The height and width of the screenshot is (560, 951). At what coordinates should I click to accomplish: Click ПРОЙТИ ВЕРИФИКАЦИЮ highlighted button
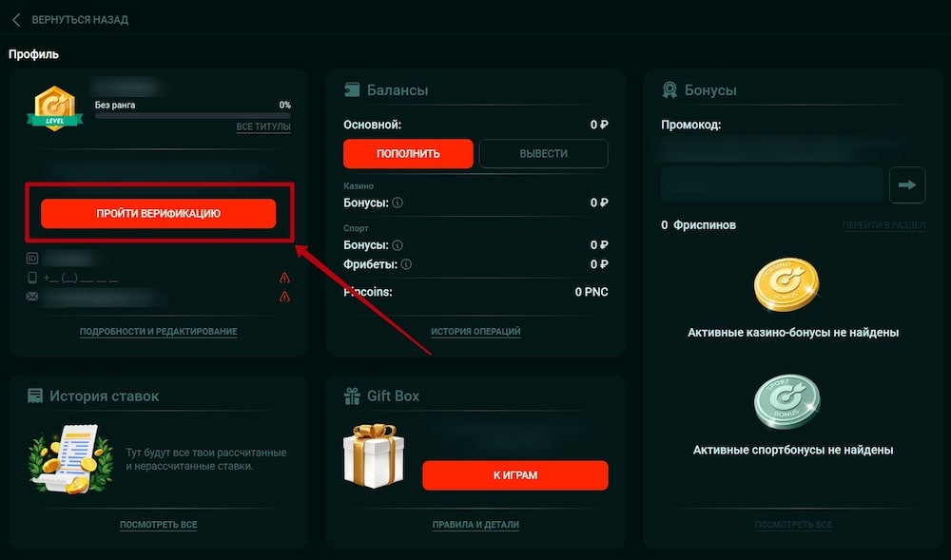[158, 215]
